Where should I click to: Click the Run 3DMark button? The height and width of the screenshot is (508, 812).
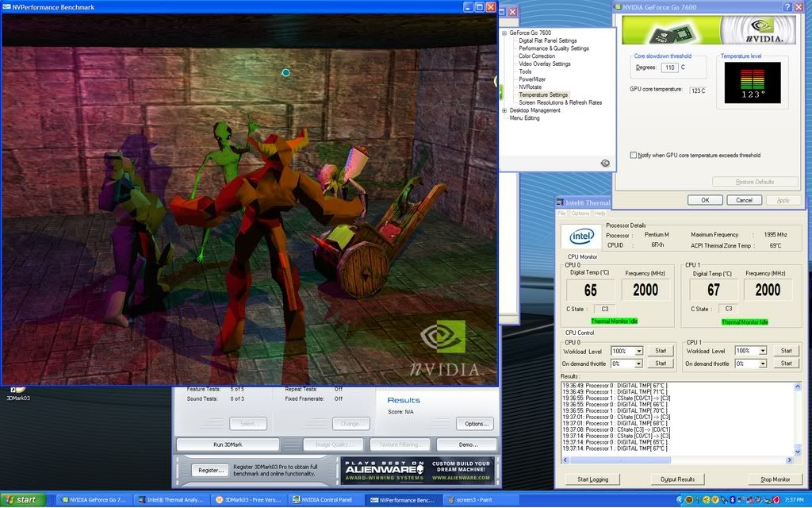coord(228,445)
